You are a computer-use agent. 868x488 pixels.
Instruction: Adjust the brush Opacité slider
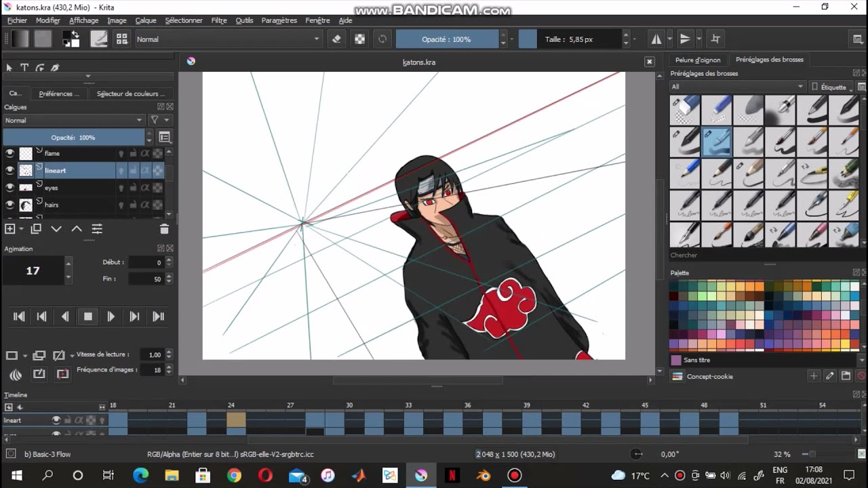446,39
